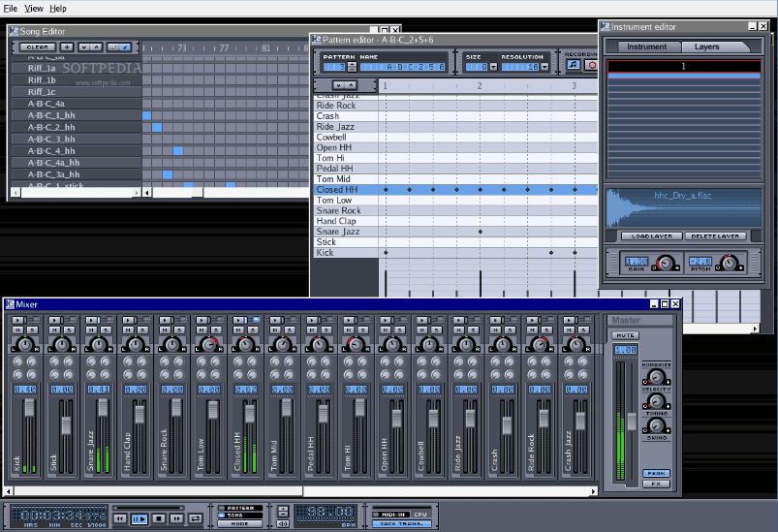Mute the Crash Jazz mixer channel

click(569, 330)
